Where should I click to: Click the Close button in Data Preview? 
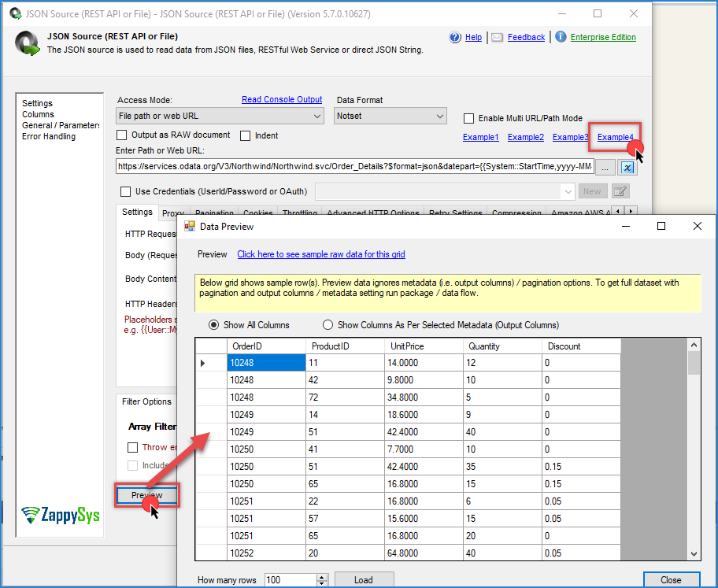[671, 580]
